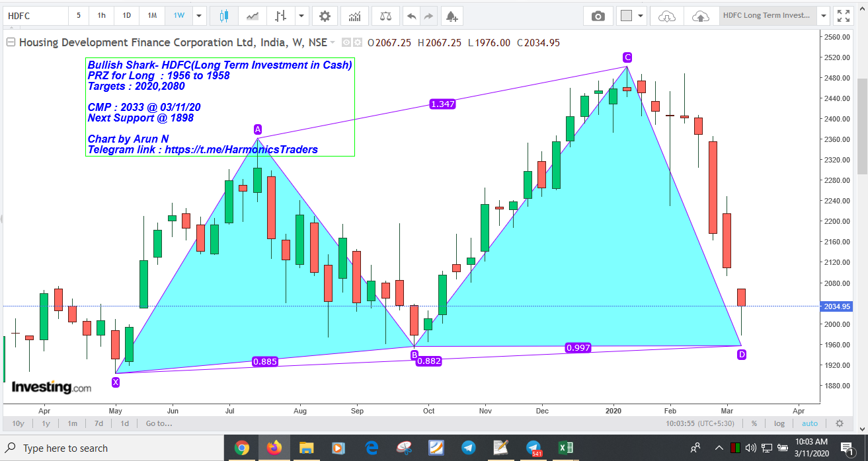Toggle log scale button
868x461 pixels.
click(x=779, y=423)
